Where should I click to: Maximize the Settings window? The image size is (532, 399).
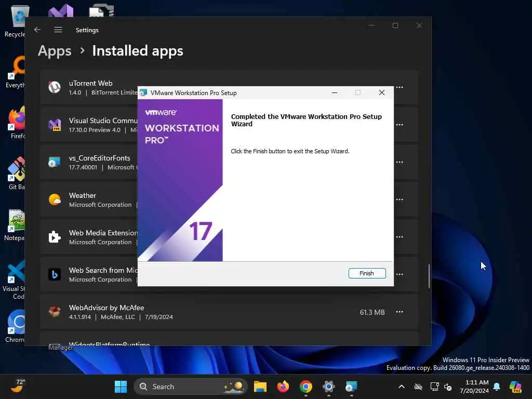point(395,25)
